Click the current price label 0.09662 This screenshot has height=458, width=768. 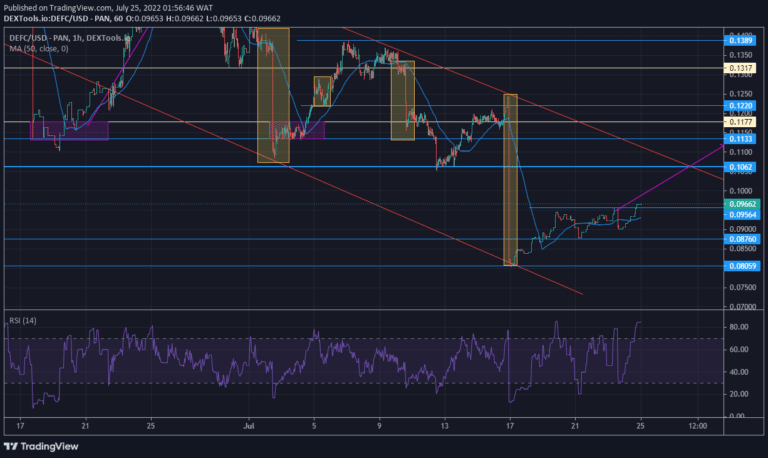[742, 204]
